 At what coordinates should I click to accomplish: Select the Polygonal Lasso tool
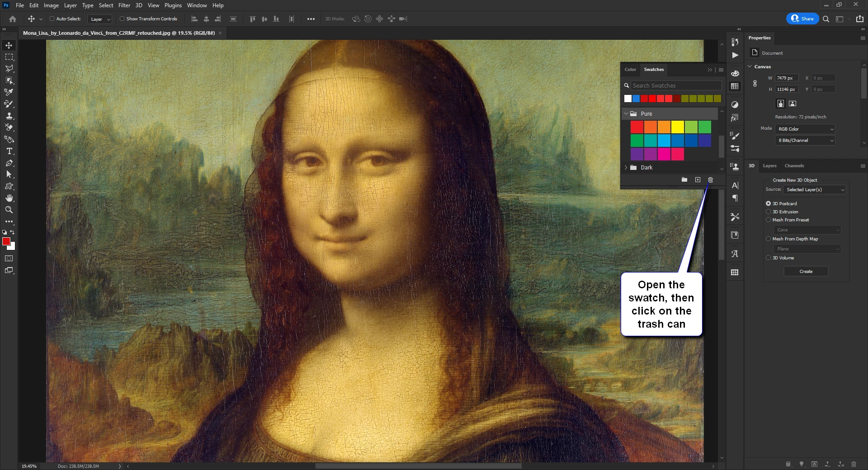point(9,69)
